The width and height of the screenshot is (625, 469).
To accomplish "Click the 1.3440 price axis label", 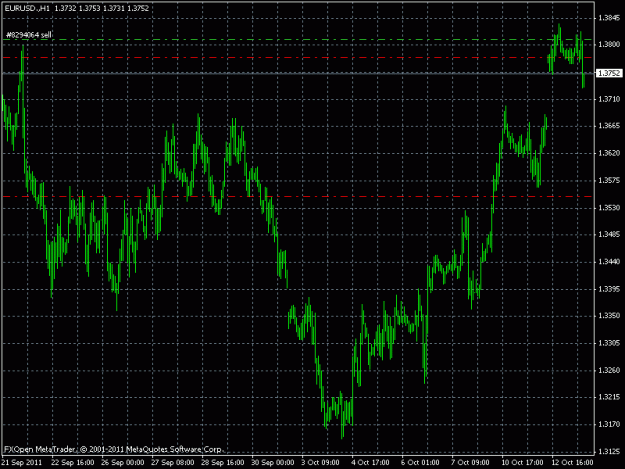I will click(x=609, y=262).
